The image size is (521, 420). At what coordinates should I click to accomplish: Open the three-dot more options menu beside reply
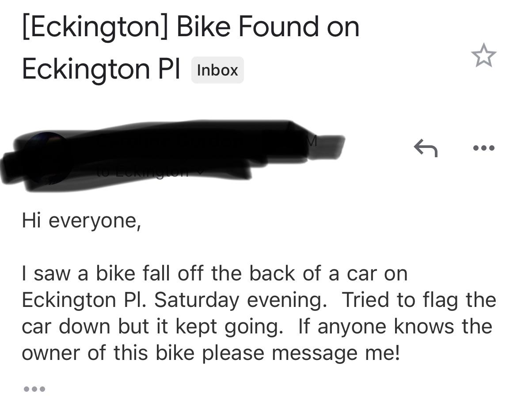(x=483, y=148)
